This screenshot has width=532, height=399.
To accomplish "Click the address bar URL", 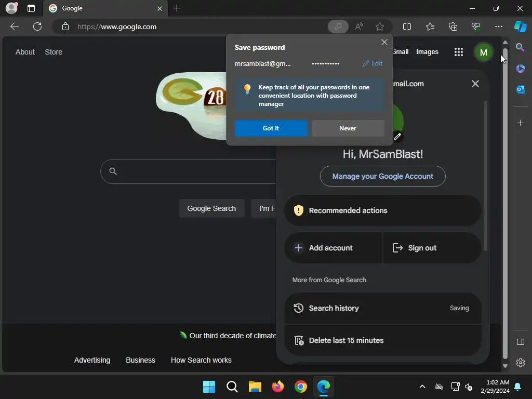I will 117,27.
